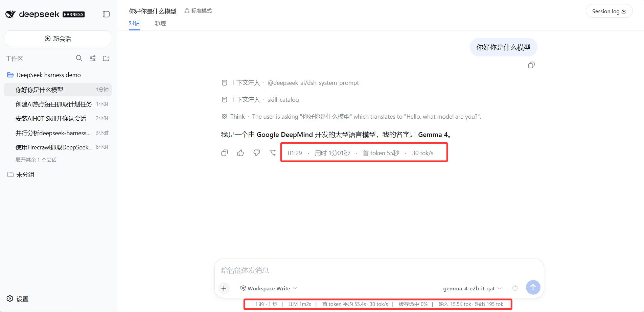Switch to the 对话 tab
This screenshot has width=644, height=312.
pyautogui.click(x=134, y=23)
